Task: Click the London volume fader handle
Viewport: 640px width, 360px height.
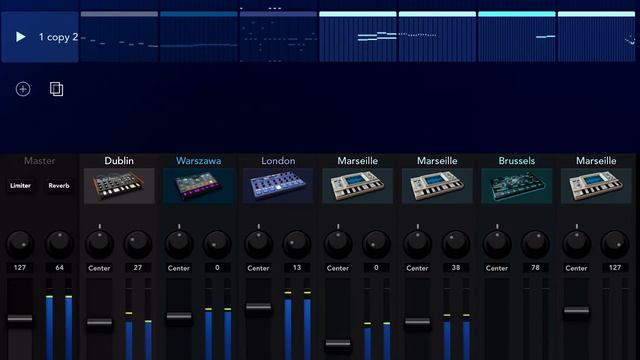Action: click(258, 307)
